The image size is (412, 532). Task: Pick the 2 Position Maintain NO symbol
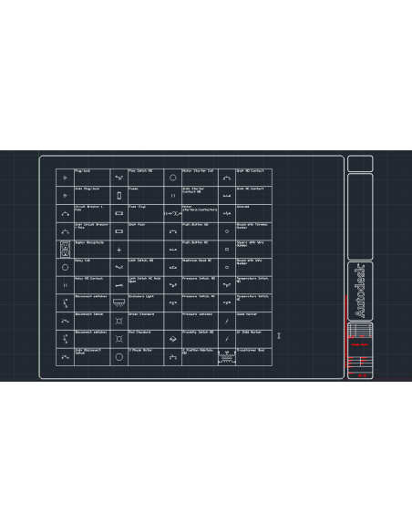173,357
